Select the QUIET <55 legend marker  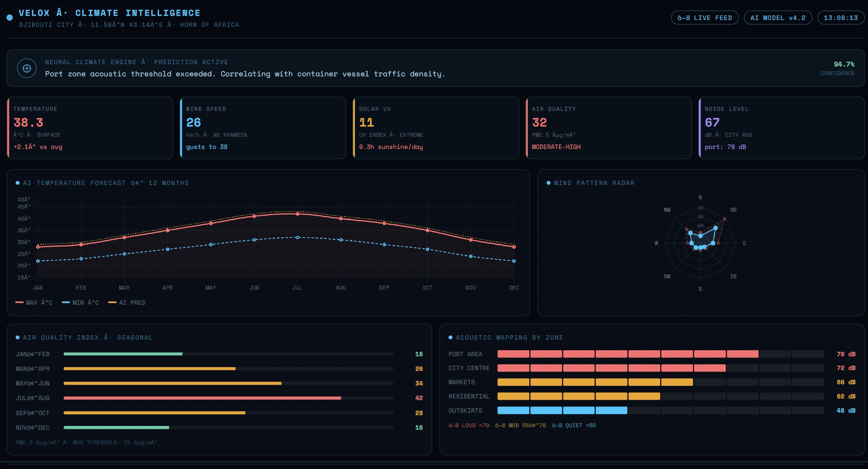tap(574, 426)
